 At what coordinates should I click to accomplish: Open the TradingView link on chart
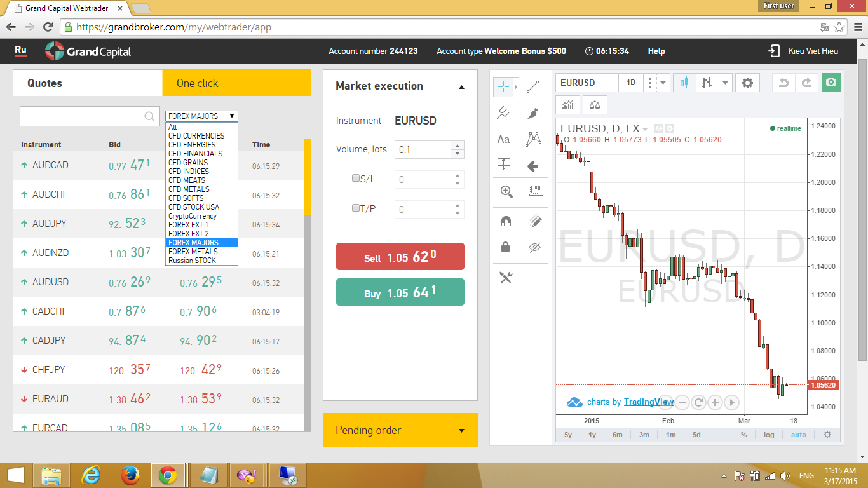tap(648, 402)
